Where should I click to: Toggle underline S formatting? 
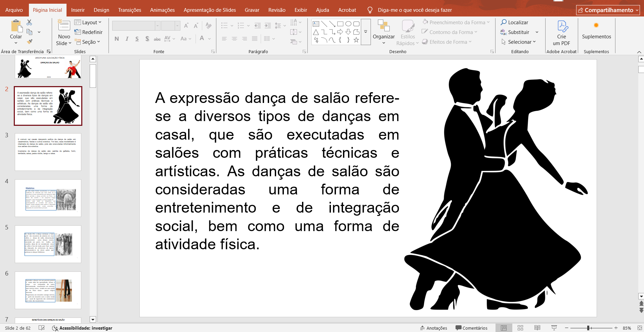tap(137, 39)
